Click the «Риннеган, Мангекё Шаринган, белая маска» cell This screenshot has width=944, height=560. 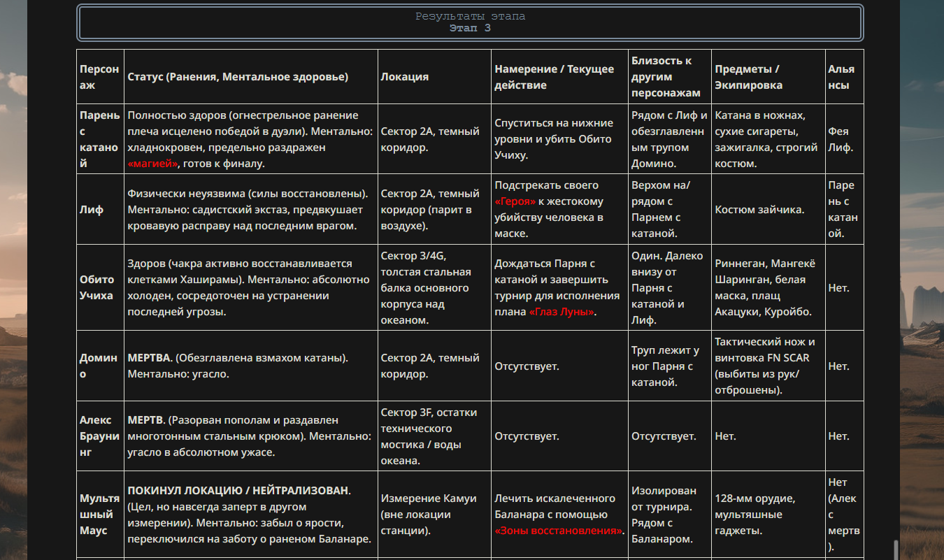[768, 288]
